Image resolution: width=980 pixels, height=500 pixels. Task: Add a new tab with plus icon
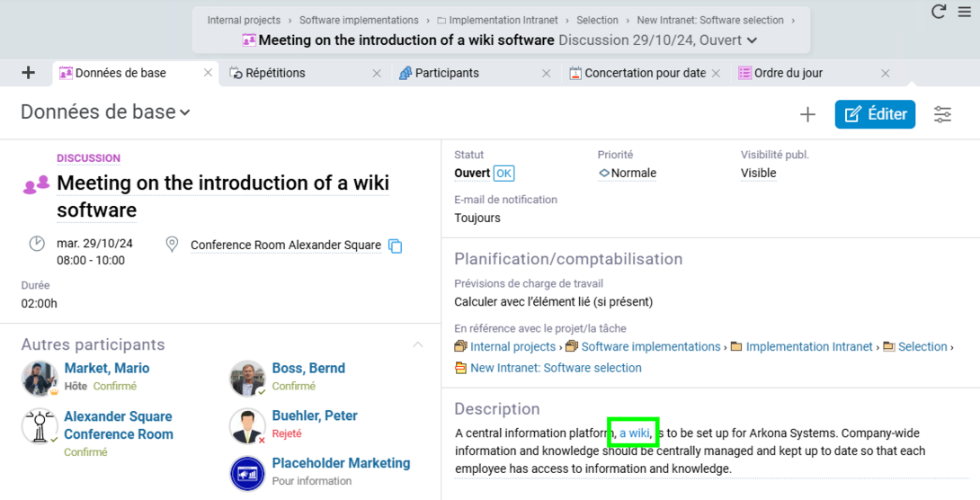click(x=28, y=73)
